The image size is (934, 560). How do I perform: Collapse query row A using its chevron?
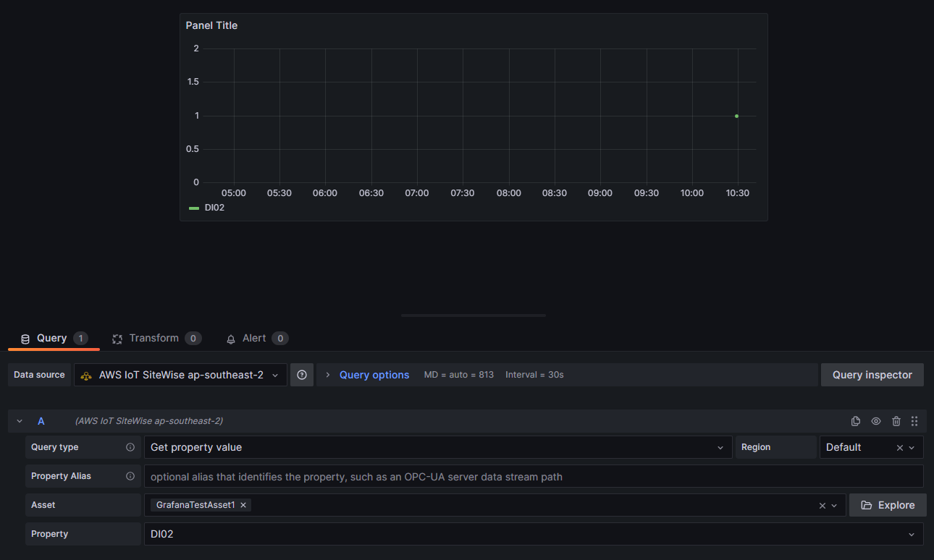pyautogui.click(x=19, y=420)
